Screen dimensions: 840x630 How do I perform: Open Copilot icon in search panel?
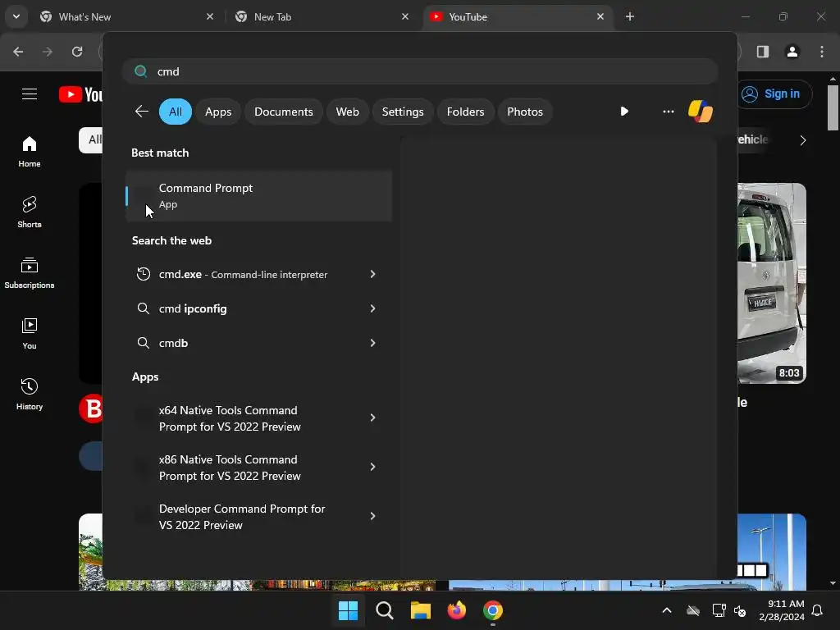(701, 112)
